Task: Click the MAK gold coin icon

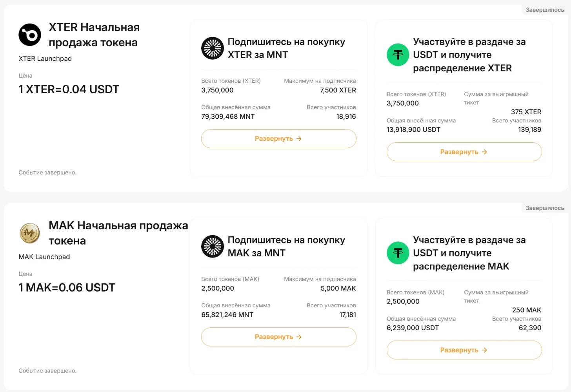Action: [x=30, y=233]
